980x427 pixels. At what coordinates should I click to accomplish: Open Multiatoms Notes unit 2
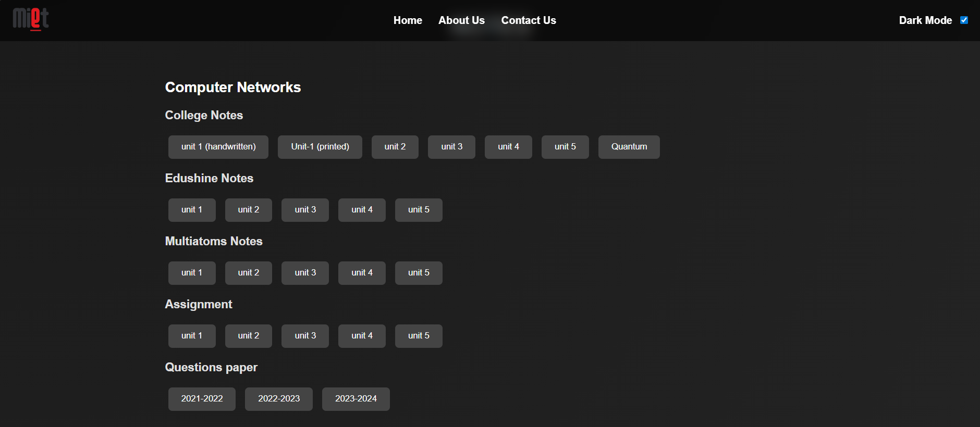pos(249,273)
